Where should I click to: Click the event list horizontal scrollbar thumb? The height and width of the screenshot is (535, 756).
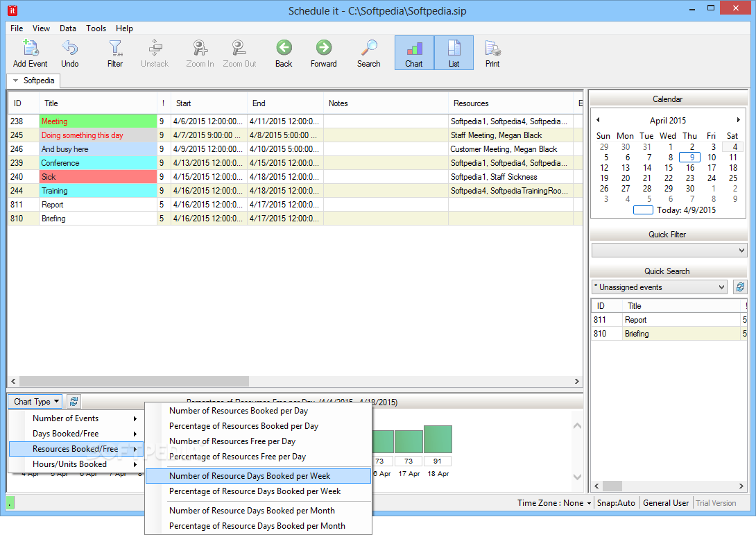point(134,381)
